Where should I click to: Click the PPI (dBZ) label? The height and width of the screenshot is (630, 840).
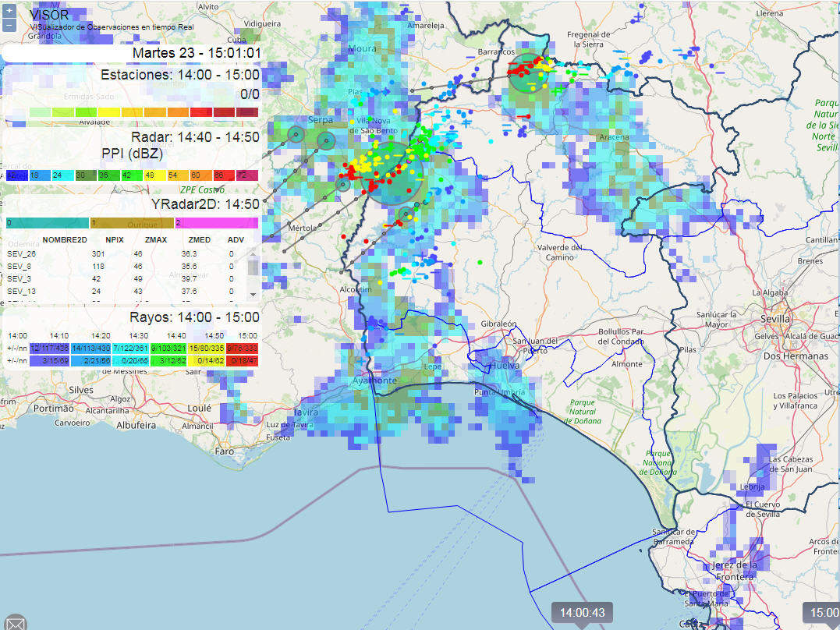[132, 154]
